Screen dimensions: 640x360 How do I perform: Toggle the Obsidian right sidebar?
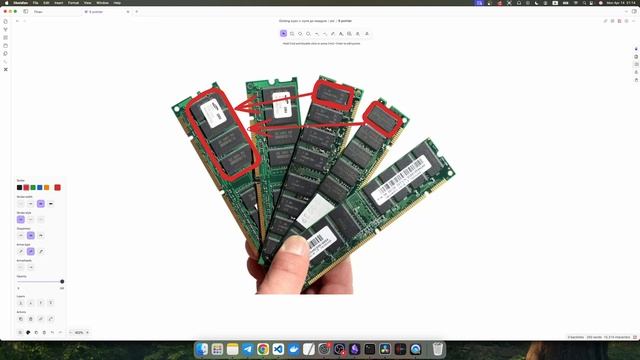[634, 11]
